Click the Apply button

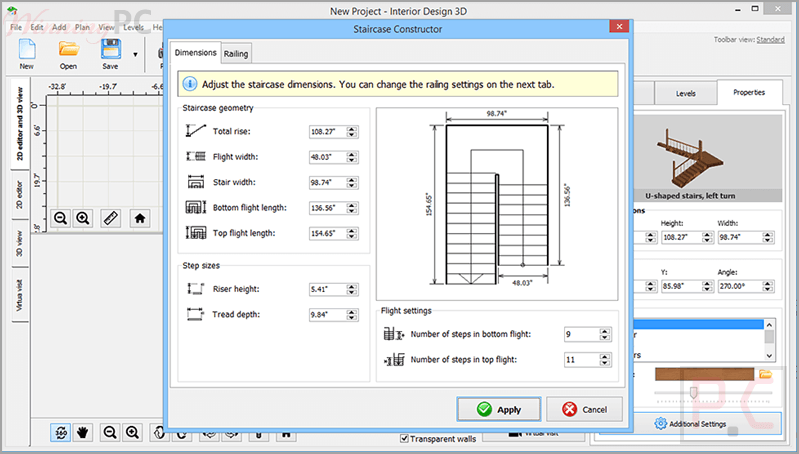click(499, 409)
